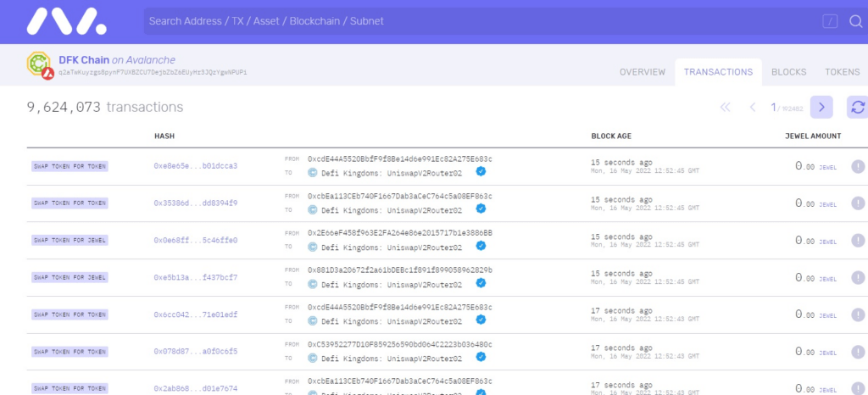Open transaction 0x6cc042...71e01edf
This screenshot has height=395, width=868.
[x=196, y=314]
